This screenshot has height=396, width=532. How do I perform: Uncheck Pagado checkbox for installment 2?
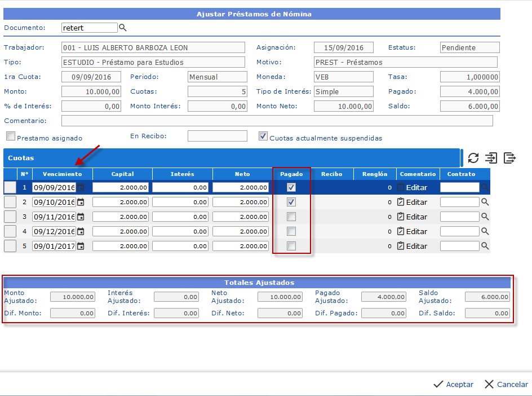pyautogui.click(x=291, y=202)
